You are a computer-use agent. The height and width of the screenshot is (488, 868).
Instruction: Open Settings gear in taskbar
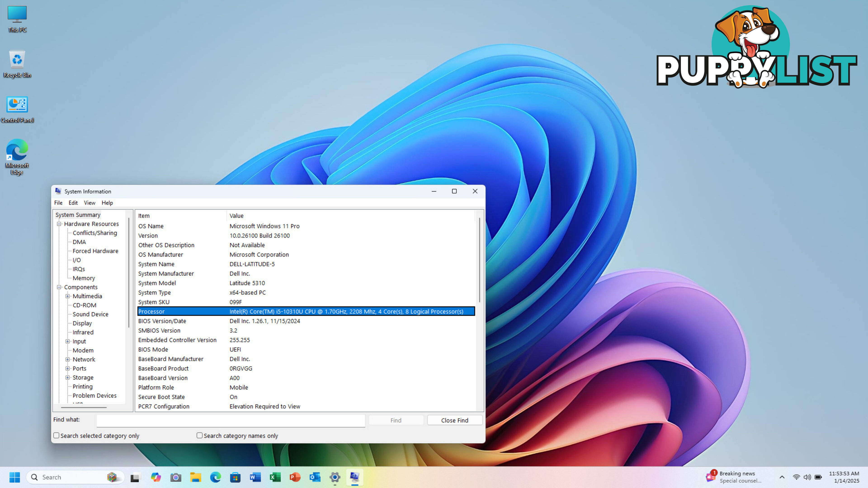click(335, 477)
